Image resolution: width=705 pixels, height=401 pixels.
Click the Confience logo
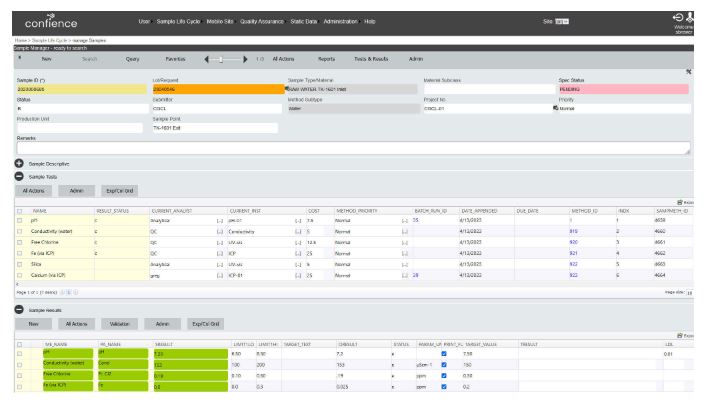51,19
